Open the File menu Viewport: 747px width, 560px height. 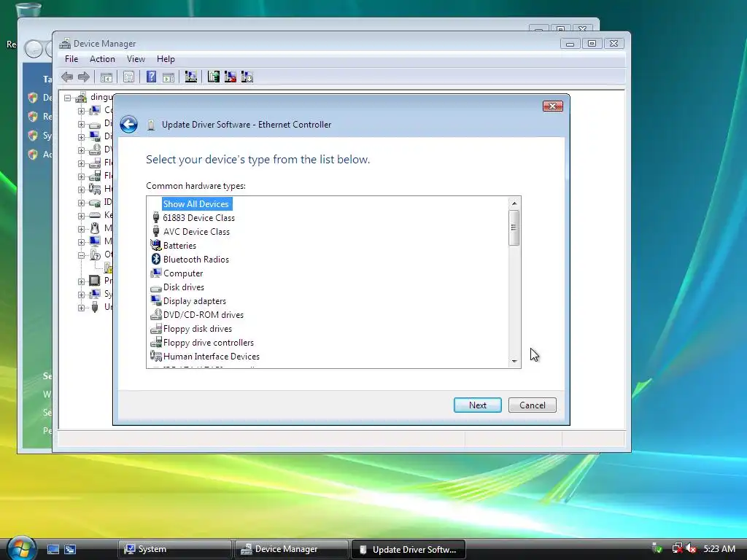coord(71,59)
